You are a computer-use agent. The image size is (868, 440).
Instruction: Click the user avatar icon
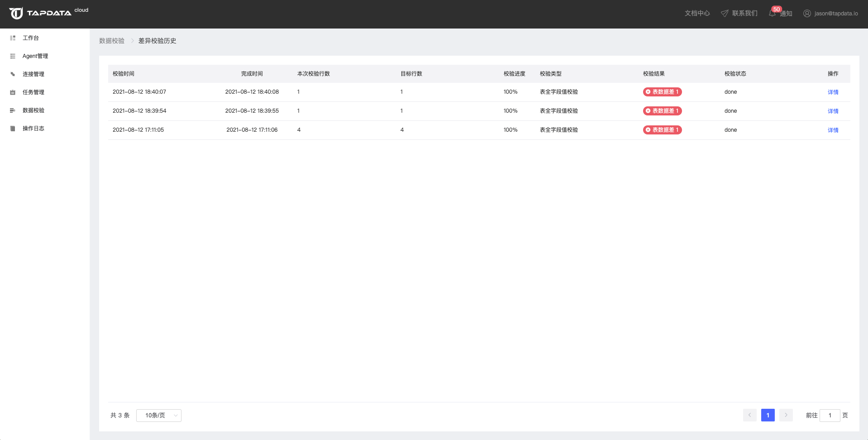tap(807, 14)
